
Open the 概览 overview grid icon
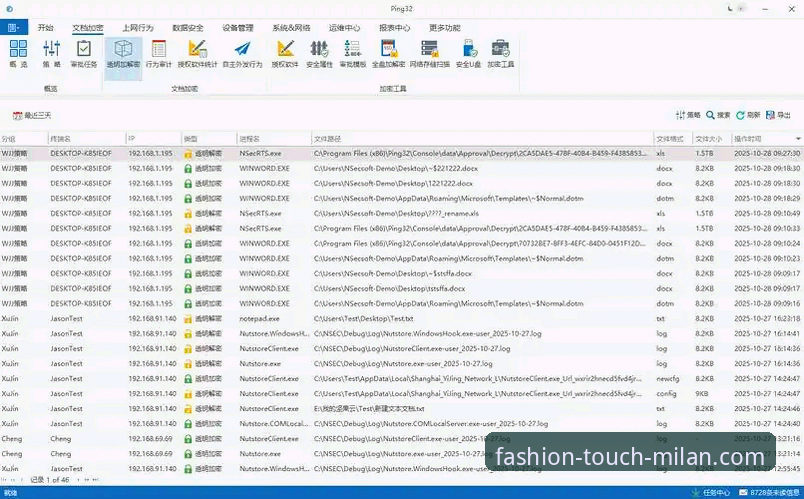pyautogui.click(x=18, y=54)
